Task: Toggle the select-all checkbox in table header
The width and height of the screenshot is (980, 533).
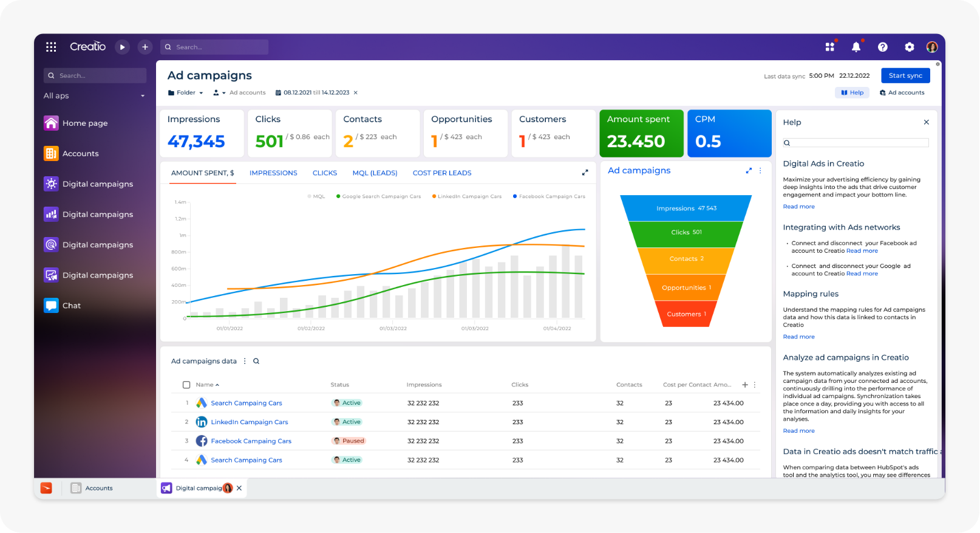Action: [x=186, y=385]
